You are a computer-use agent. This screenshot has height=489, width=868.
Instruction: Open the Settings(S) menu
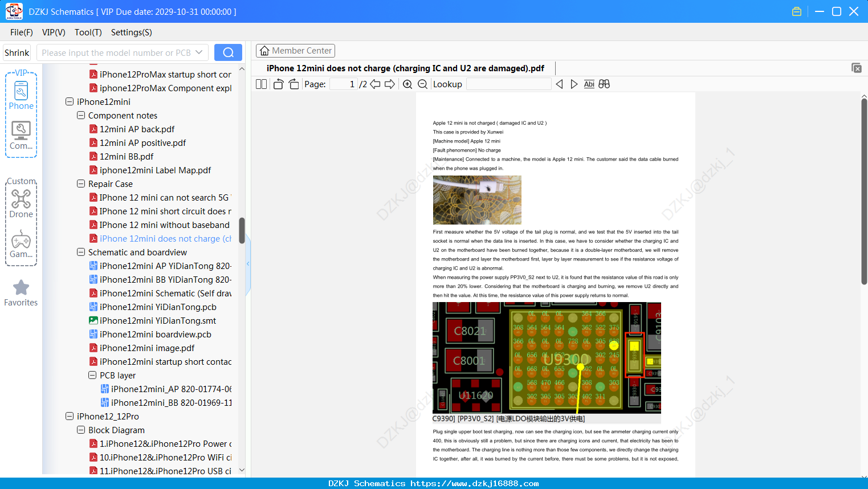tap(132, 32)
